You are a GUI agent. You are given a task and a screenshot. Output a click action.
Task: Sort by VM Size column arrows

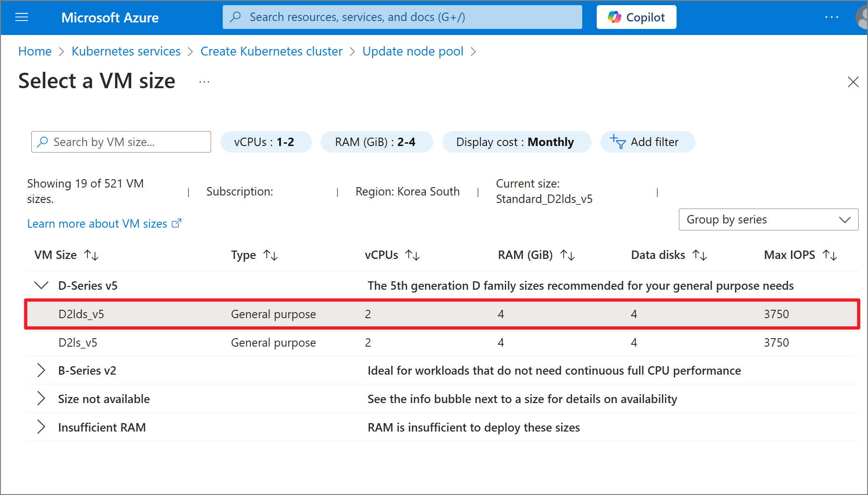pos(91,255)
